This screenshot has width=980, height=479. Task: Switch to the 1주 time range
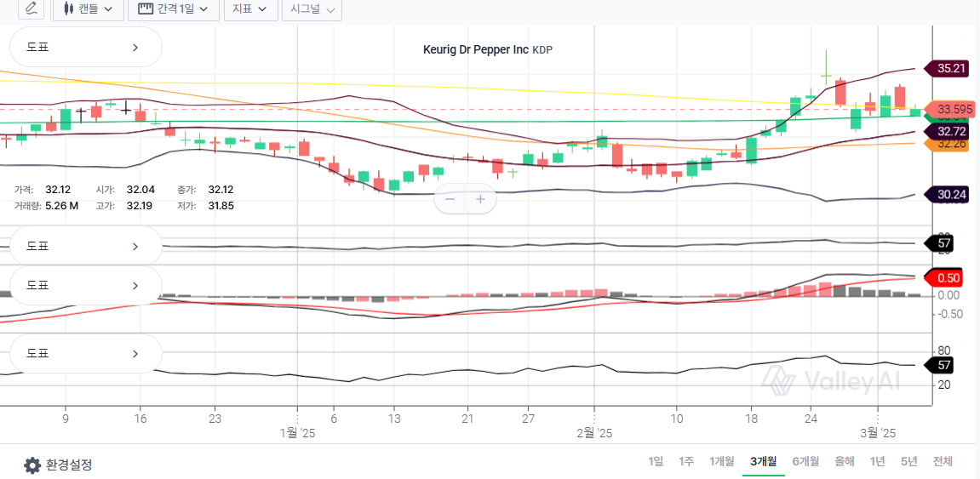(686, 461)
